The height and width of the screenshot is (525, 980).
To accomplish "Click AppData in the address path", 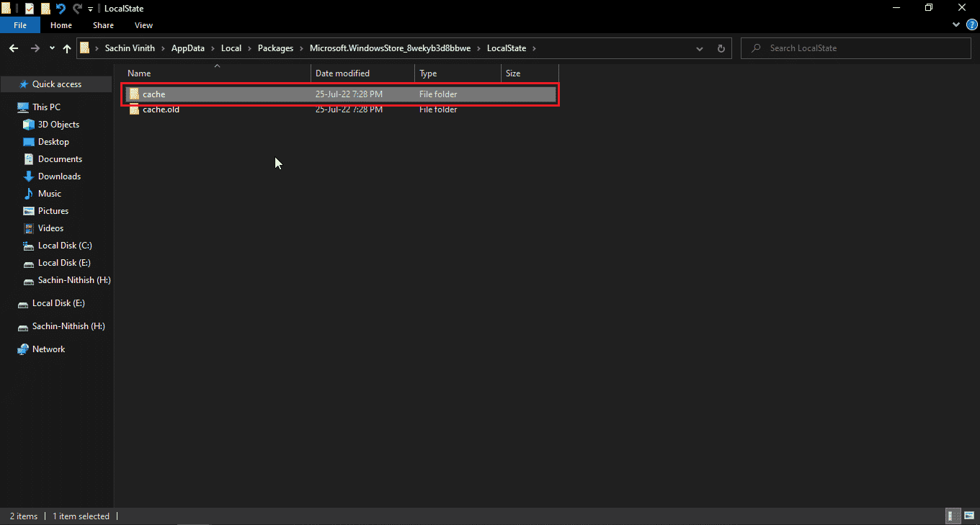I will 188,48.
